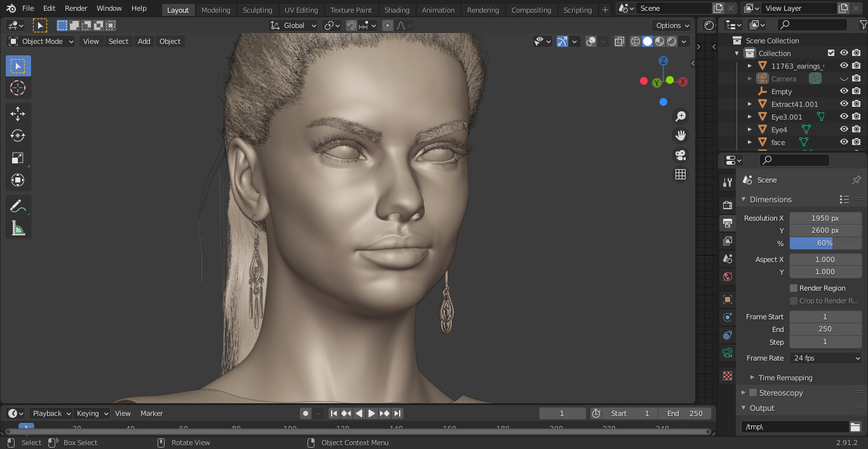Open the Frame Rate 24 fps dropdown
Screen dimensions: 868x449
click(825, 358)
